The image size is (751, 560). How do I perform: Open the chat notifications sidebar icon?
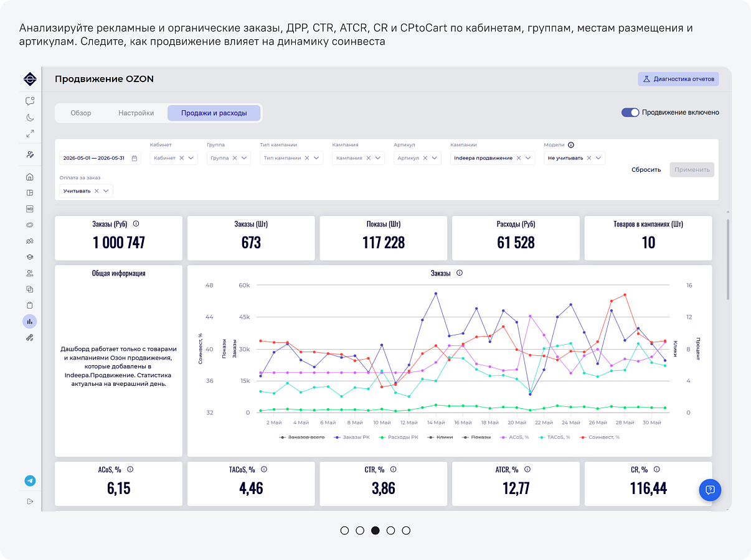(x=30, y=101)
